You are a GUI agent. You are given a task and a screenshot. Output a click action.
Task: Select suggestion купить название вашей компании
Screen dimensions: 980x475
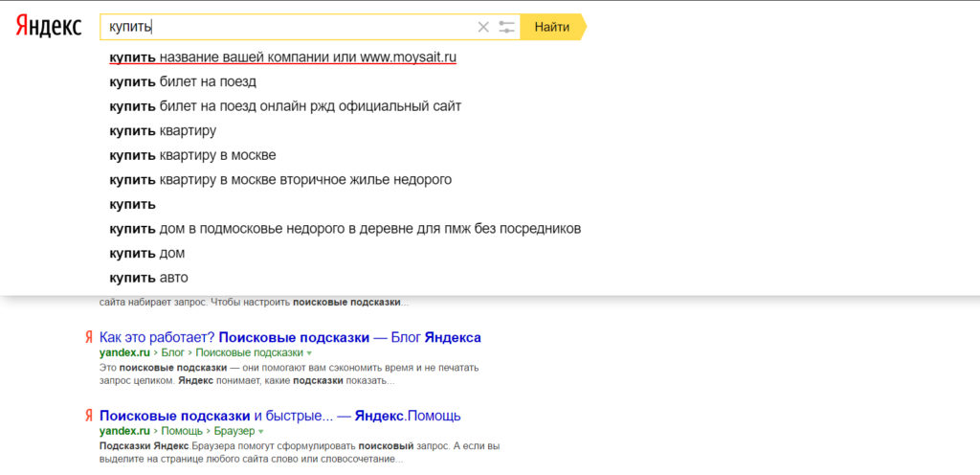pos(282,57)
